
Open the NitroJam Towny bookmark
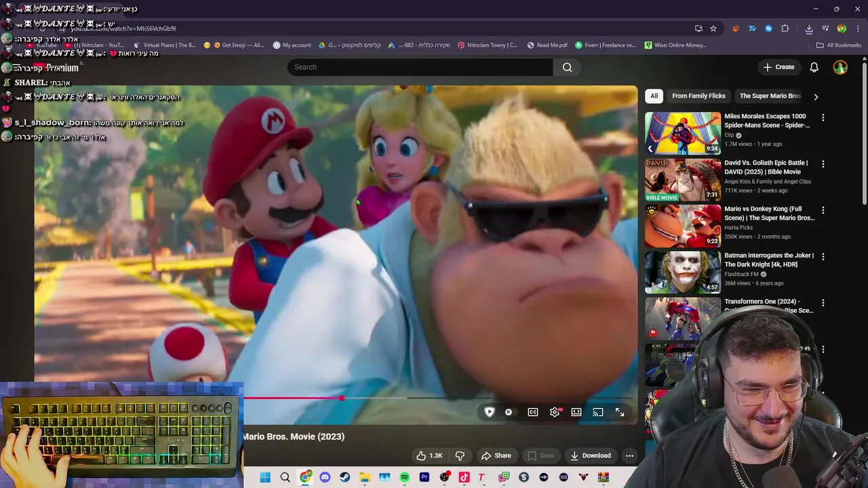(487, 45)
